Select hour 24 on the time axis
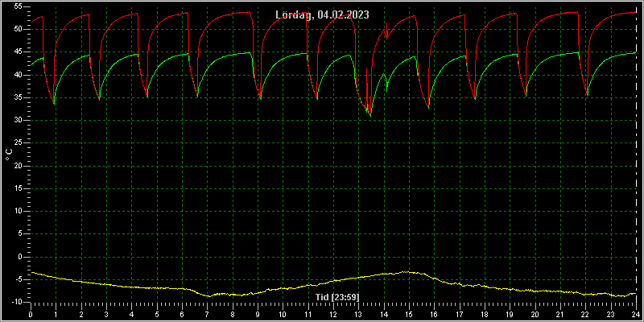Viewport: 644px width, 322px height. click(636, 314)
